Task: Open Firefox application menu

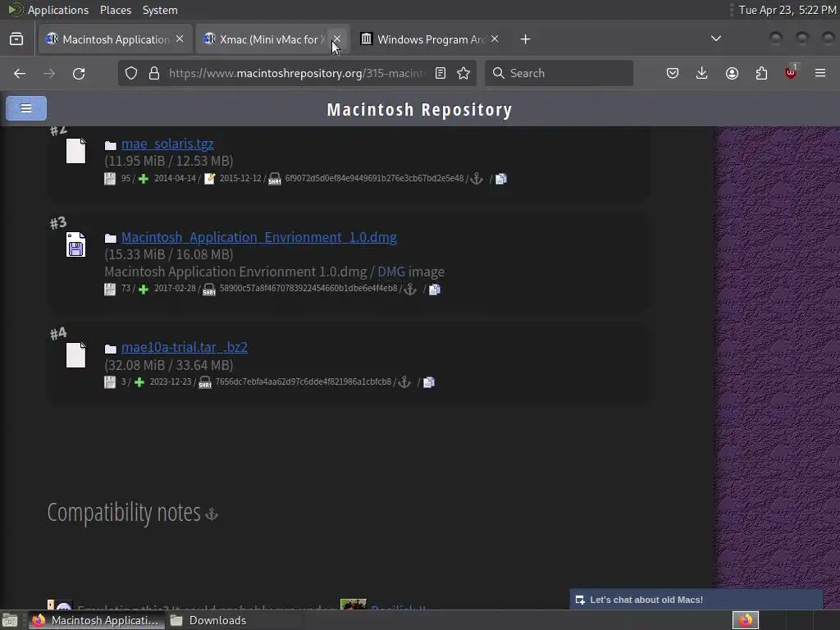Action: pos(820,73)
